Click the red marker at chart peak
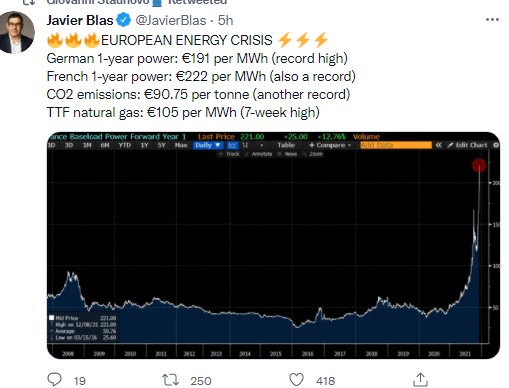Image resolution: width=509 pixels, height=388 pixels. point(479,165)
